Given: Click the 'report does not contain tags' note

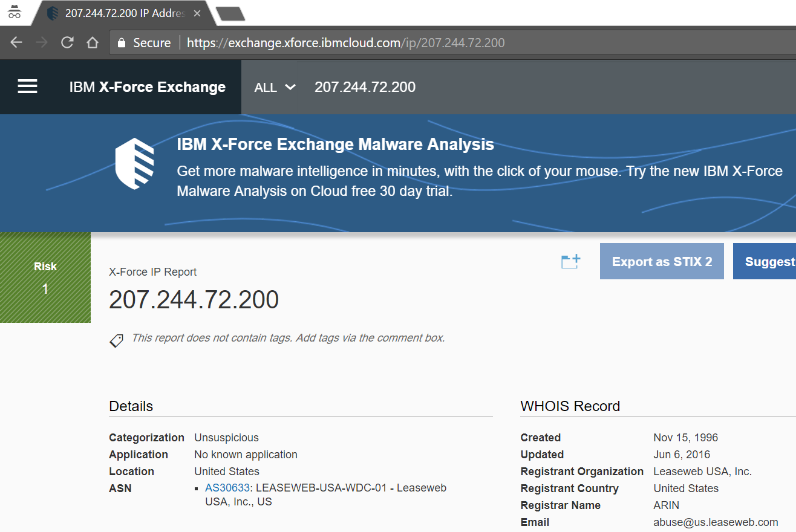Looking at the screenshot, I should coord(288,338).
